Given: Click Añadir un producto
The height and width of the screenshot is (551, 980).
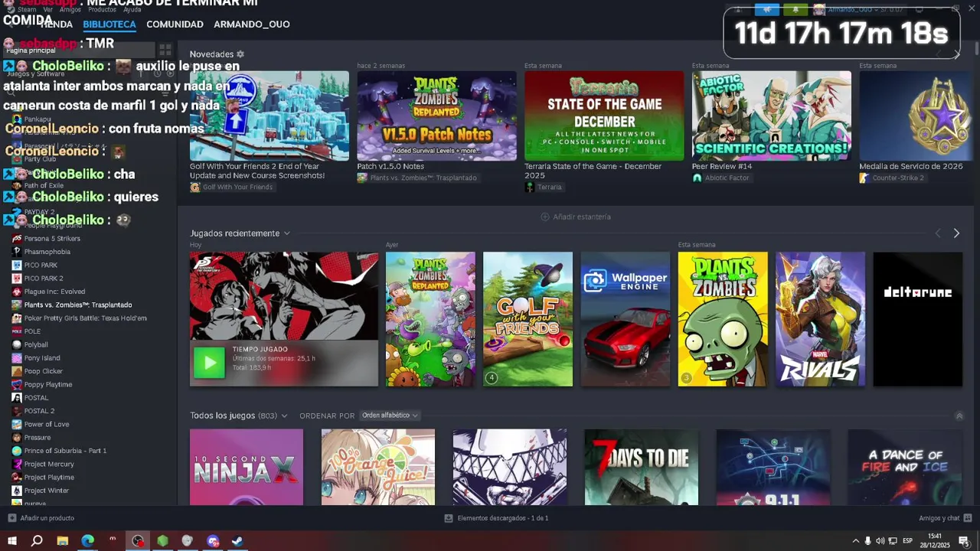Looking at the screenshot, I should tap(47, 518).
